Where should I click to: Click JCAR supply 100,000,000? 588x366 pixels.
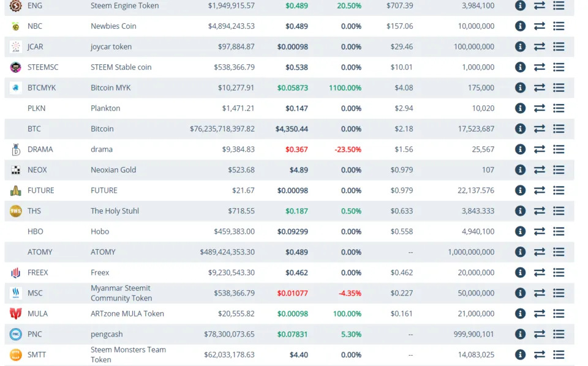pos(474,47)
